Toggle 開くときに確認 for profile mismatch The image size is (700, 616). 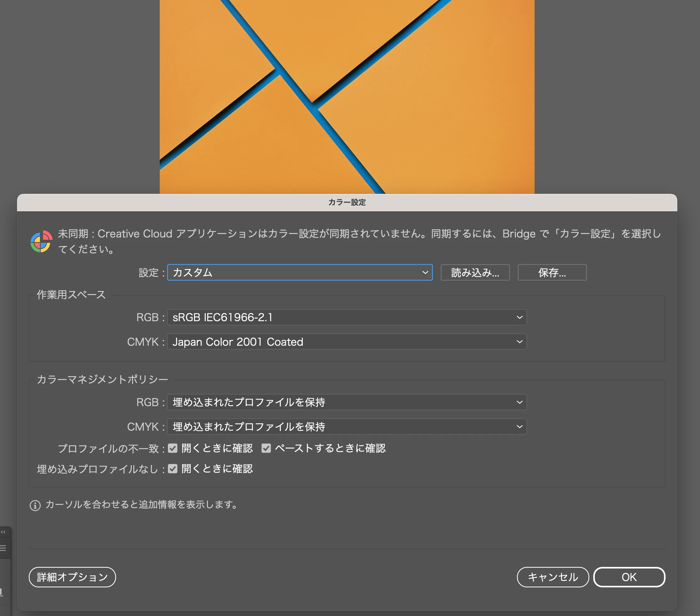click(x=173, y=448)
